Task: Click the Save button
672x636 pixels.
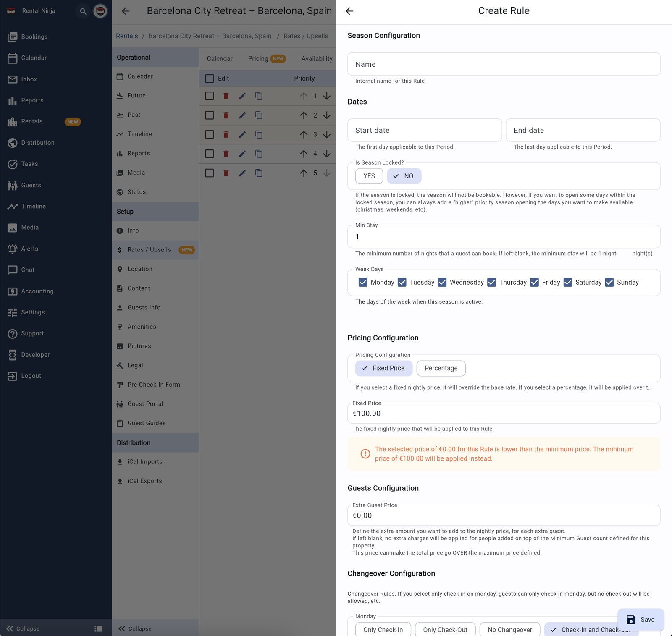Action: (640, 619)
